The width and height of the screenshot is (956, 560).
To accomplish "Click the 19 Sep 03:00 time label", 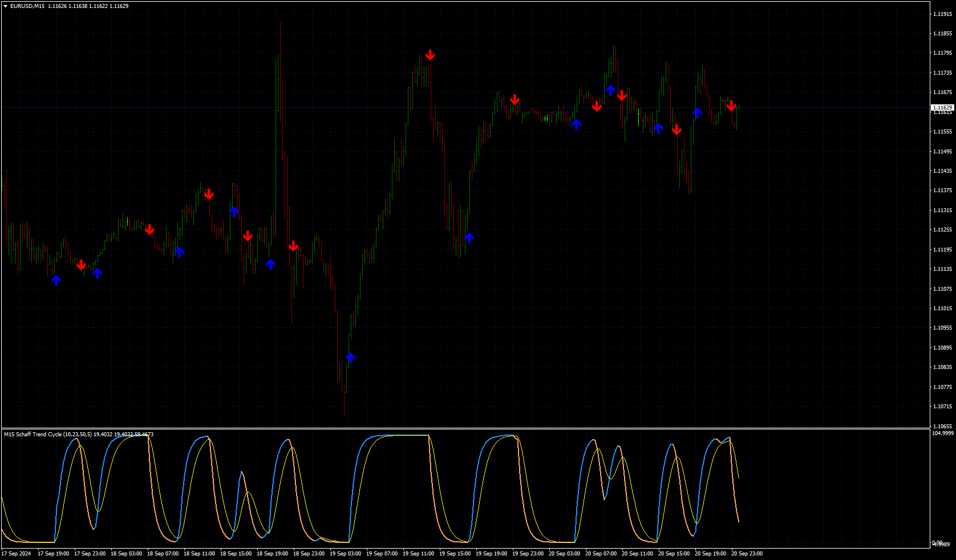I will [x=345, y=554].
